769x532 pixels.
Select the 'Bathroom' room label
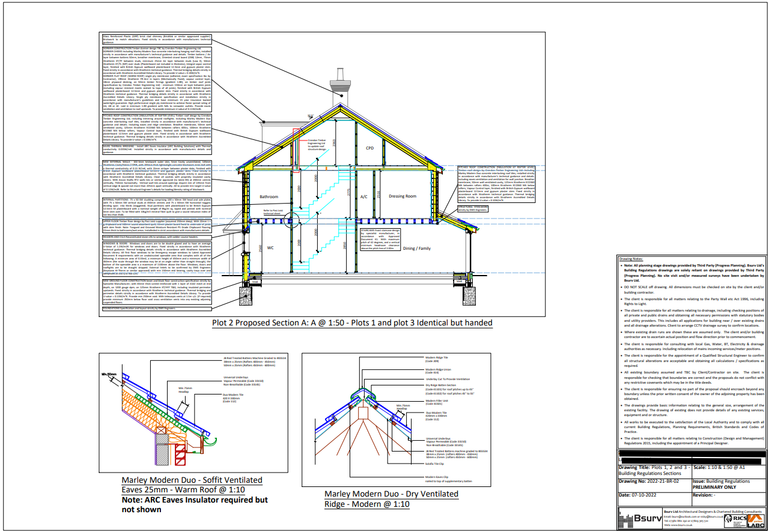click(269, 197)
